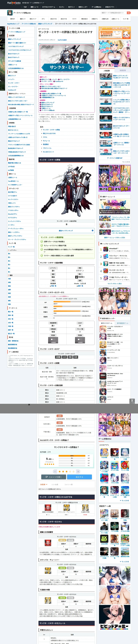Open ゲーム攻略Wiki in top navigation
This screenshot has width=138, height=644.
pos(96,7)
